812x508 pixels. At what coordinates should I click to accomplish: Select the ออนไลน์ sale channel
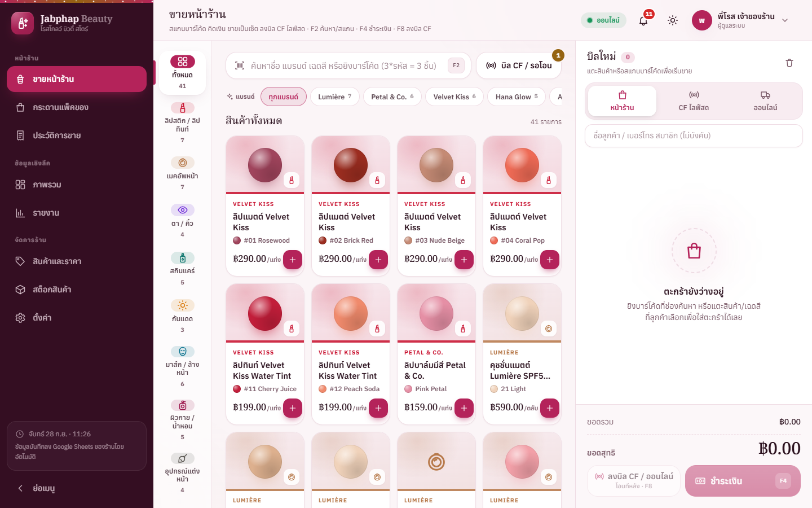click(x=765, y=101)
